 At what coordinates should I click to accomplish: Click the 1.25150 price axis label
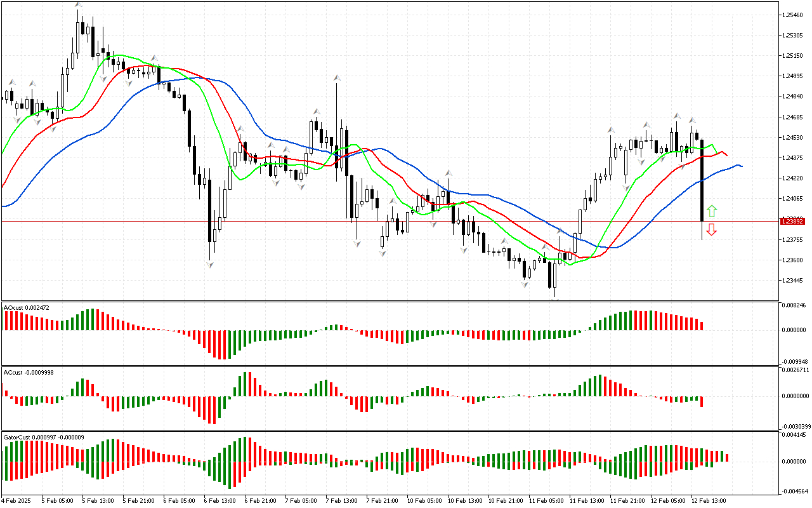click(x=793, y=55)
